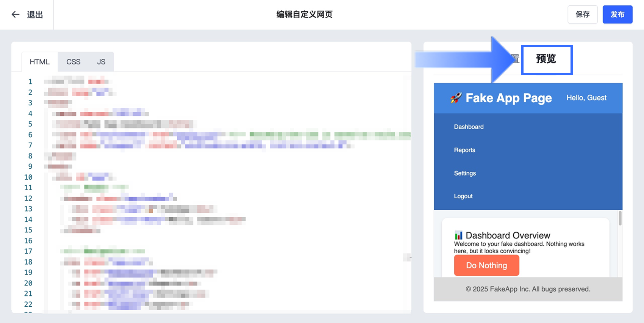Show the 预览 preview tab
The height and width of the screenshot is (323, 644).
point(546,59)
